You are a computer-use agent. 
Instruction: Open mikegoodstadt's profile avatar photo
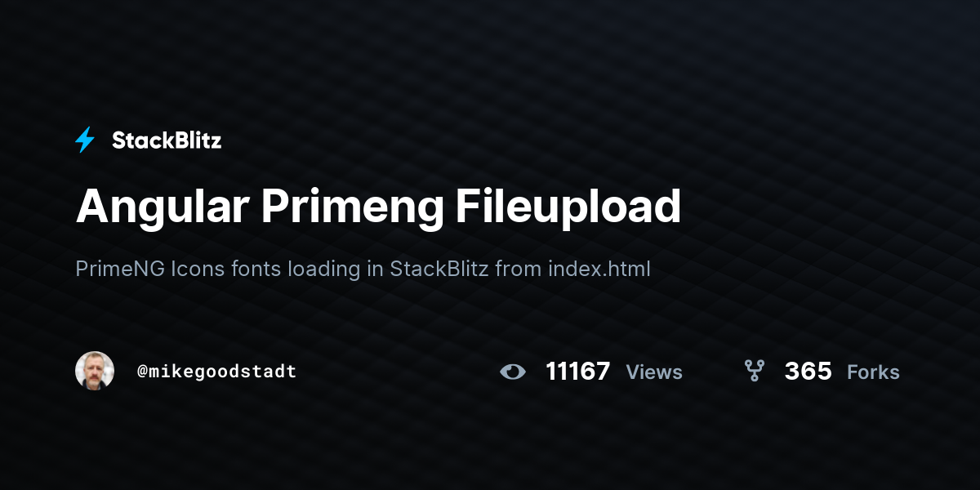click(95, 371)
